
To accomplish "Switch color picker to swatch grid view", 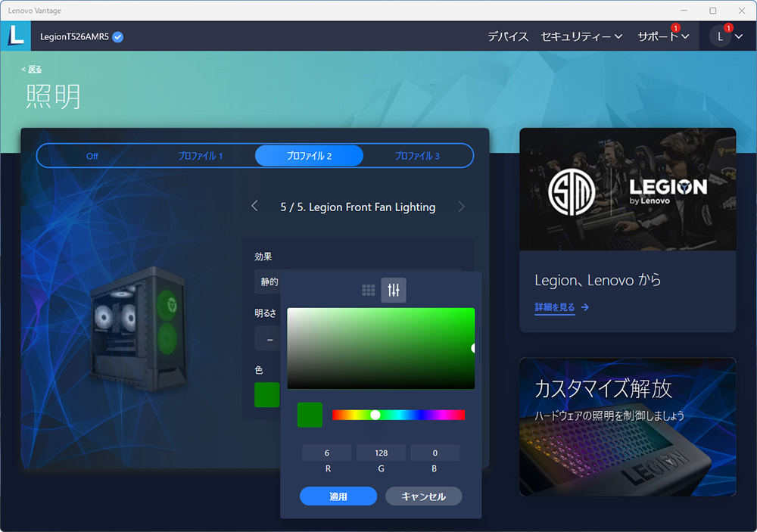I will point(369,290).
